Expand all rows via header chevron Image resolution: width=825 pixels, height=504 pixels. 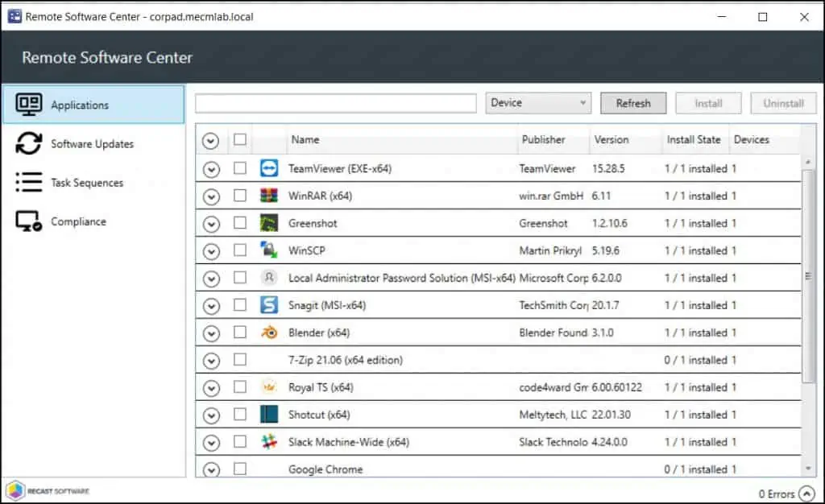click(210, 140)
